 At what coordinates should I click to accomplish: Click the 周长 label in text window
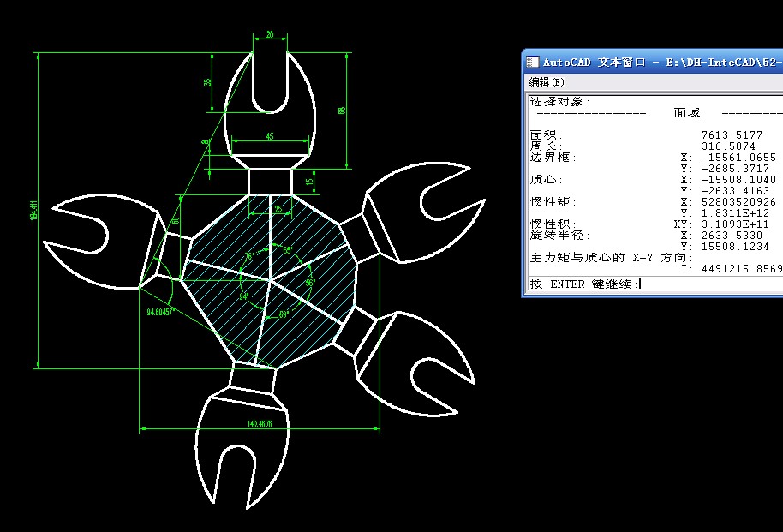pos(547,146)
